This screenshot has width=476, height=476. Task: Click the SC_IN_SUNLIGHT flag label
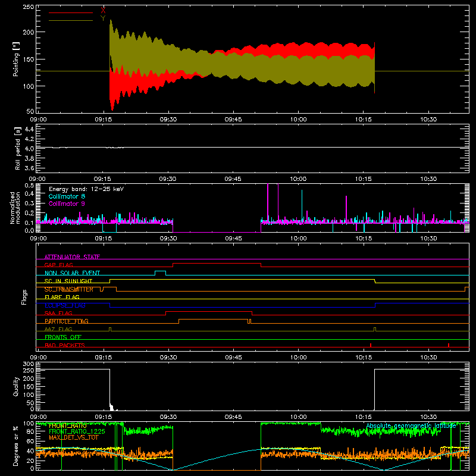pyautogui.click(x=68, y=281)
